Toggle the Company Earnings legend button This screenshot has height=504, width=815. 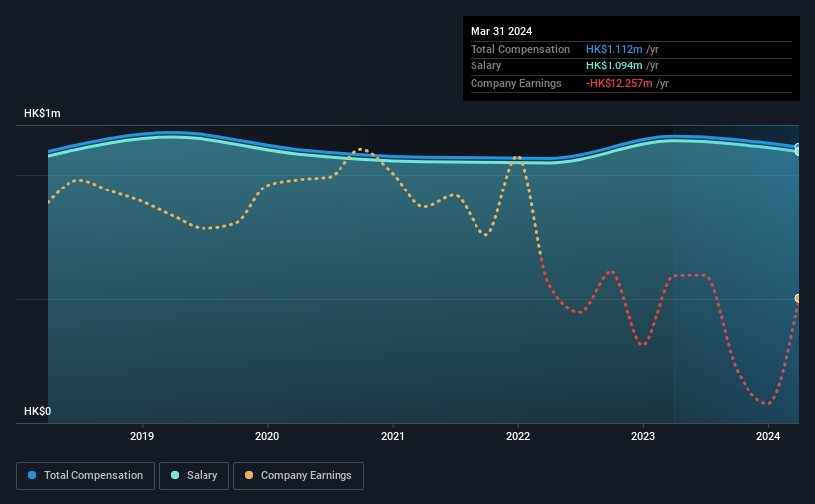pyautogui.click(x=299, y=476)
